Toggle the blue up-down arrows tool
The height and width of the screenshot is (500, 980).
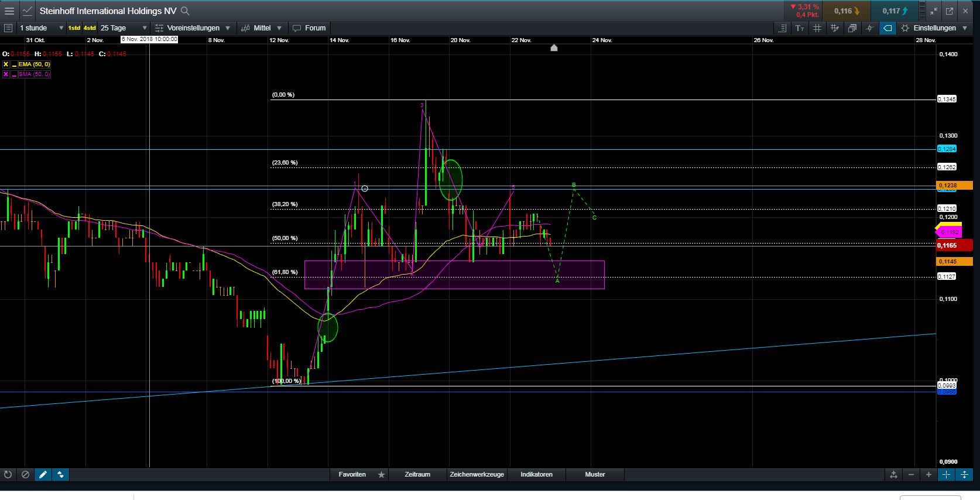tap(60, 475)
